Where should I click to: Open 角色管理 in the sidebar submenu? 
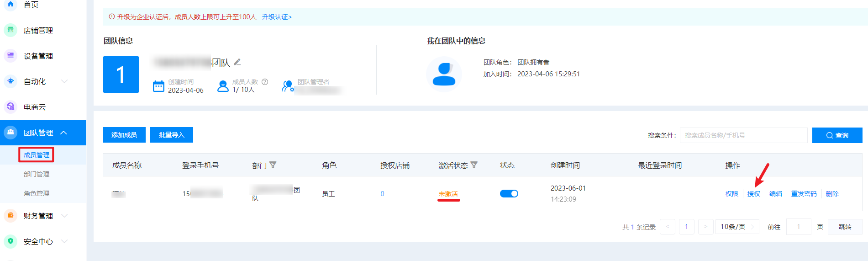coord(37,193)
